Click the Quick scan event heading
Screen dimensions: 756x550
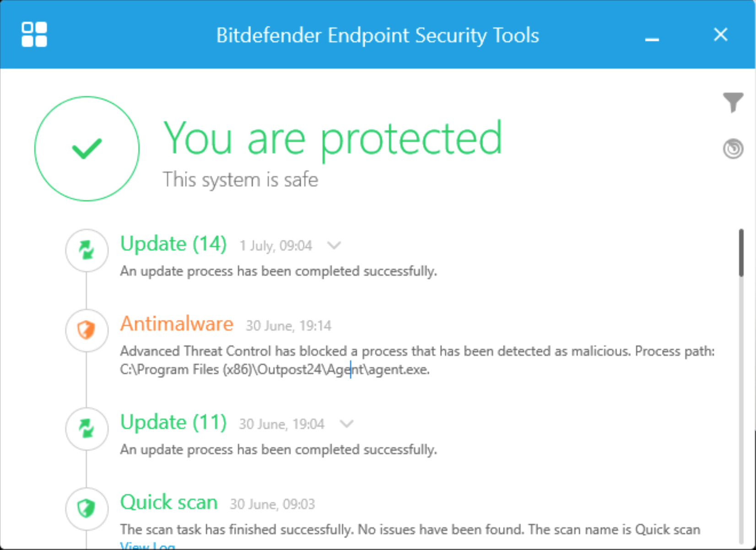point(169,502)
